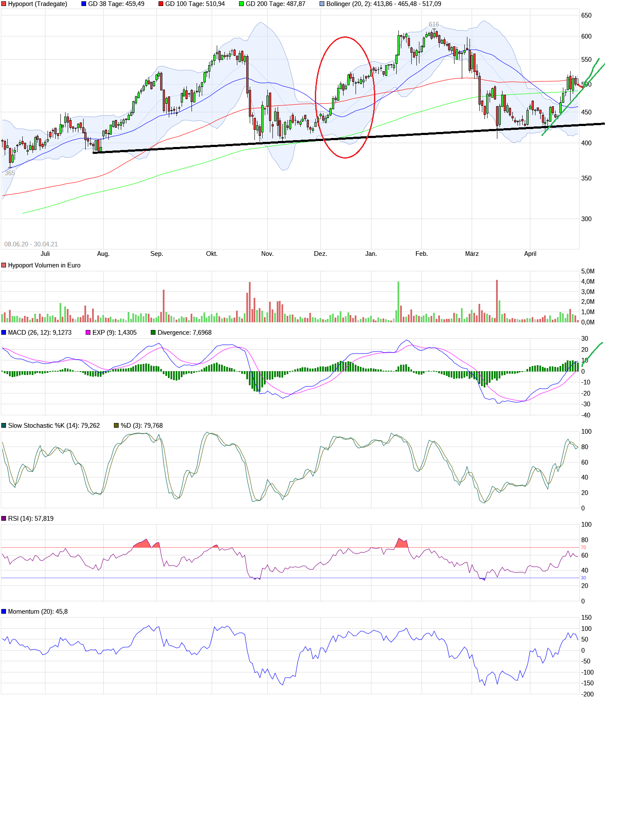Click the red Hypoport (Tradegate) legend swatch
643x840 pixels.
pyautogui.click(x=4, y=4)
